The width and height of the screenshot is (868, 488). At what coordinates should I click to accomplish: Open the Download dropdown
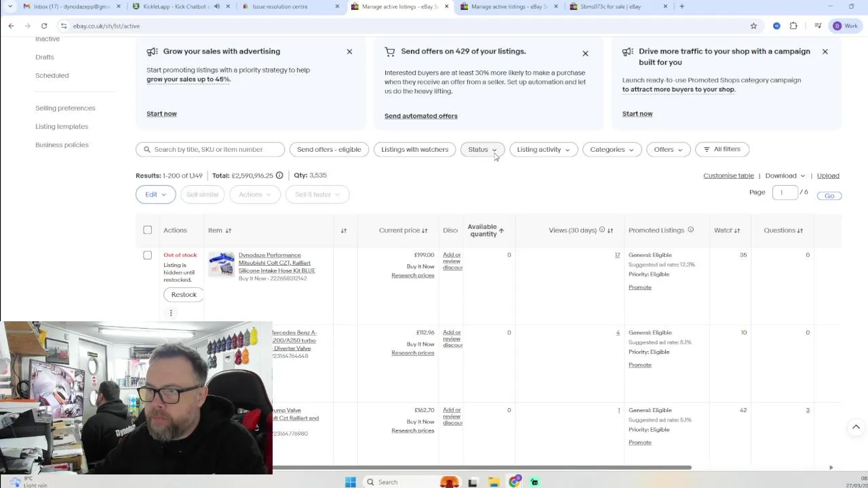tap(785, 176)
